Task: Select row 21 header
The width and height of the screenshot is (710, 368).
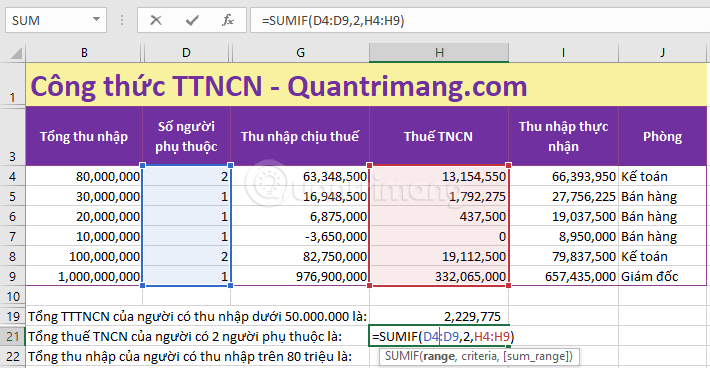Action: [13, 336]
